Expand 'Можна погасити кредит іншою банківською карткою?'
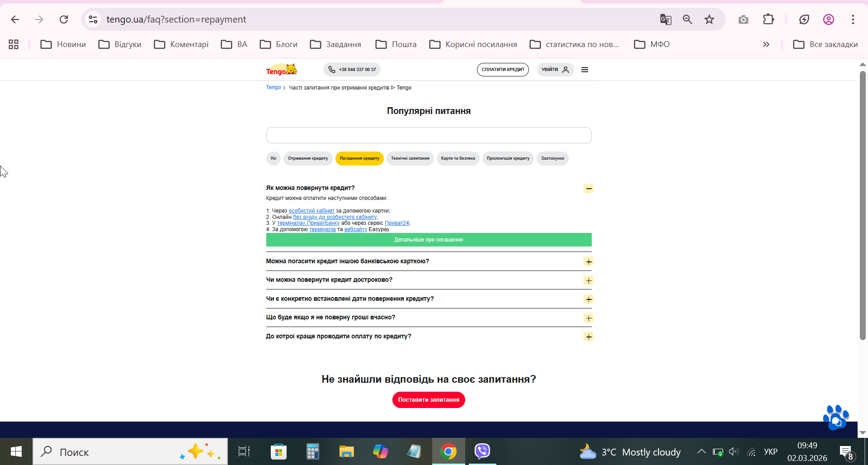Image resolution: width=868 pixels, height=465 pixels. (x=588, y=261)
